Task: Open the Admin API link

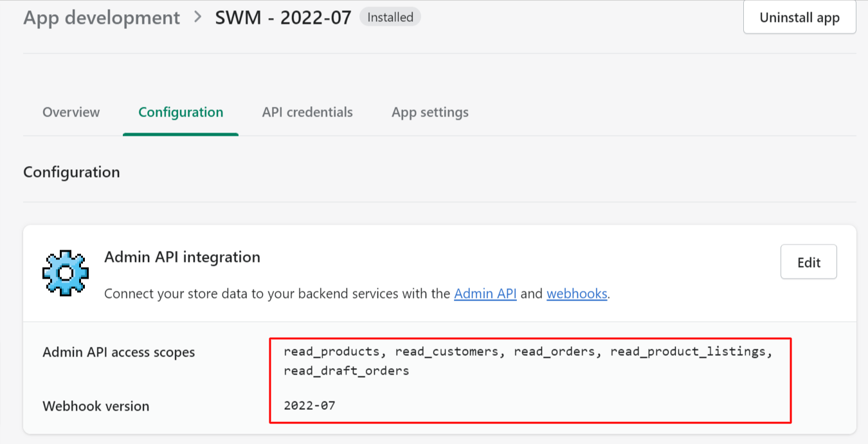Action: 485,293
